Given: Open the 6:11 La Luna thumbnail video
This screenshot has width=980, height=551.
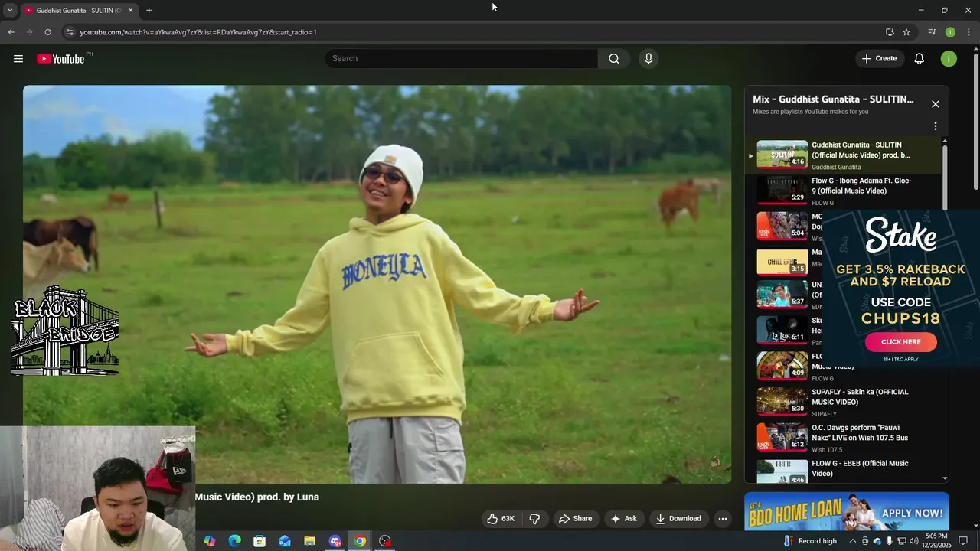Looking at the screenshot, I should point(782,330).
